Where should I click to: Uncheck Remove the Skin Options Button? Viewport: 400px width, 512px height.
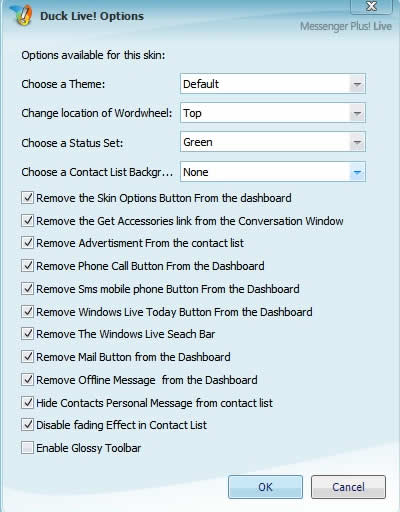pos(27,198)
